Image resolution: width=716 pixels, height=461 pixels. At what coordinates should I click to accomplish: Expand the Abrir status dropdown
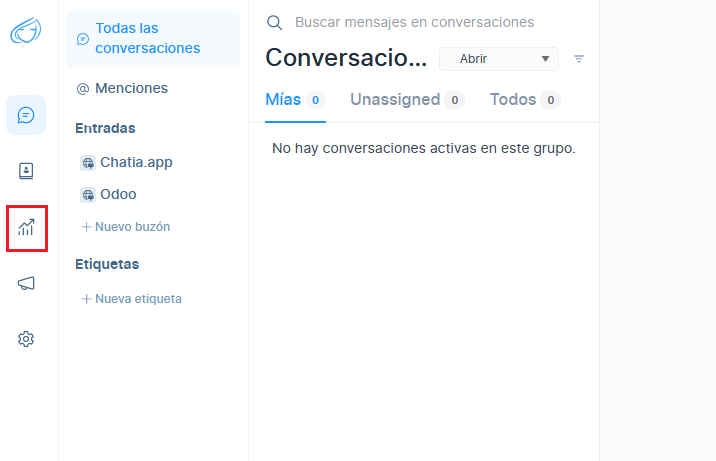pyautogui.click(x=499, y=59)
